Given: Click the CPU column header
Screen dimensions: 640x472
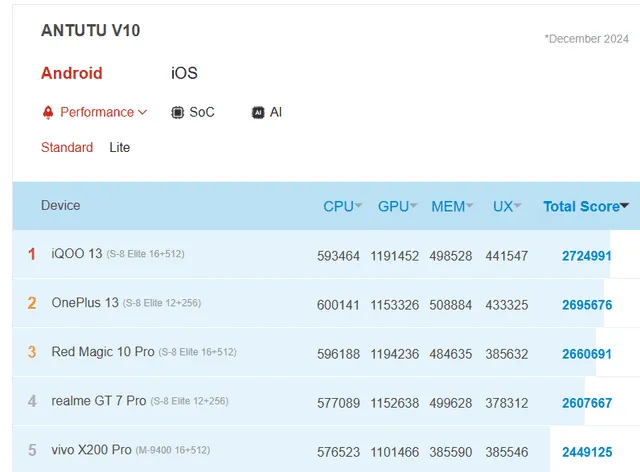Looking at the screenshot, I should (338, 206).
